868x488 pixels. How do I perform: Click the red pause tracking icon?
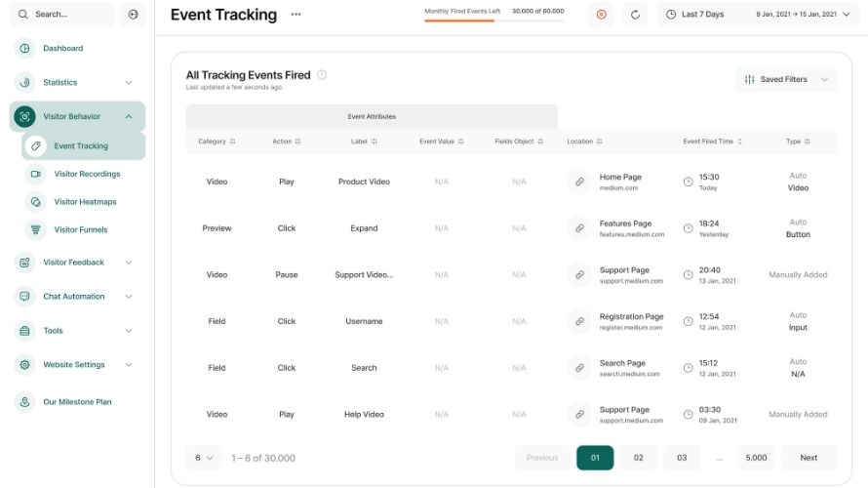601,15
